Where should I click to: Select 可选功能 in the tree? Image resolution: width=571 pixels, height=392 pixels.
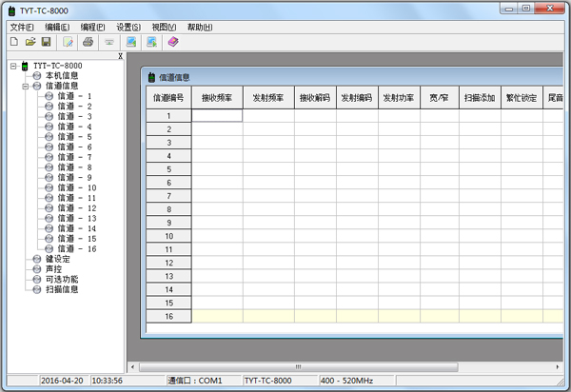click(x=62, y=280)
